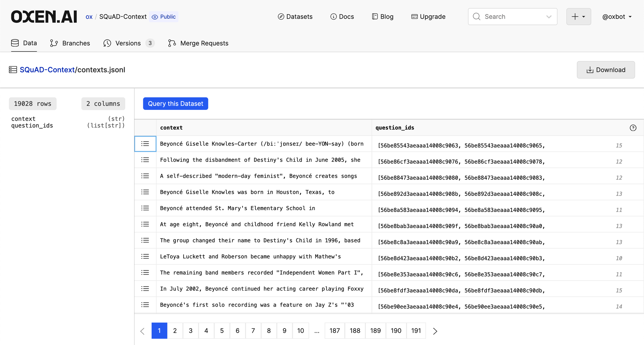Image resolution: width=644 pixels, height=345 pixels.
Task: Open row details for 'LeToya Luckett and Roberson' row
Action: (145, 256)
